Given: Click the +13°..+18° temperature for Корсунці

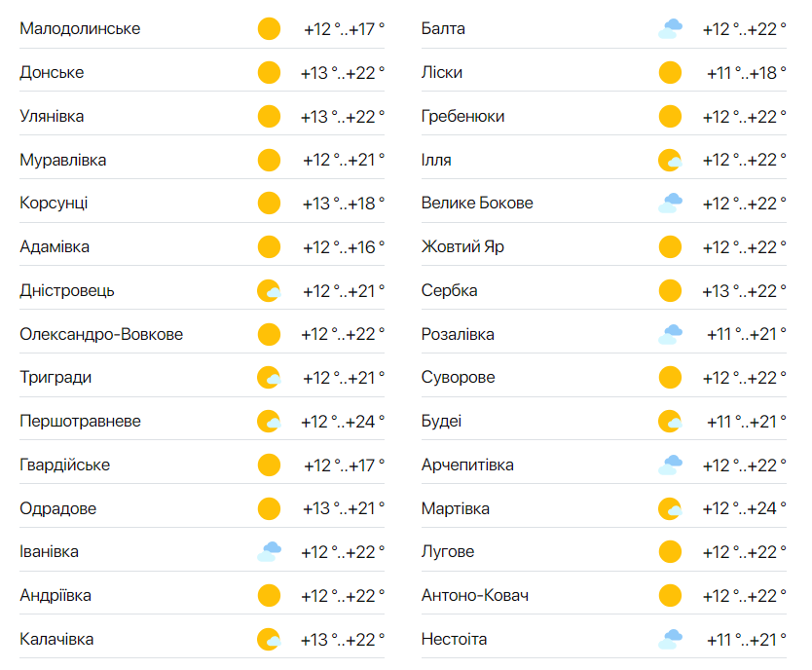Looking at the screenshot, I should coord(343,204).
